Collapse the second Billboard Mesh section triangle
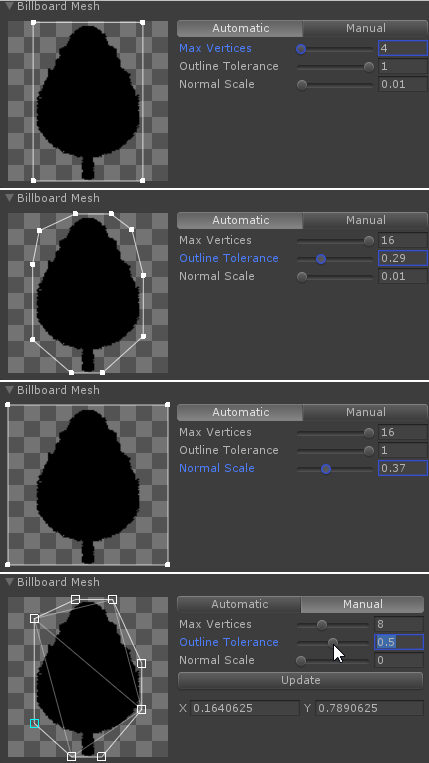The height and width of the screenshot is (763, 429). [9, 198]
